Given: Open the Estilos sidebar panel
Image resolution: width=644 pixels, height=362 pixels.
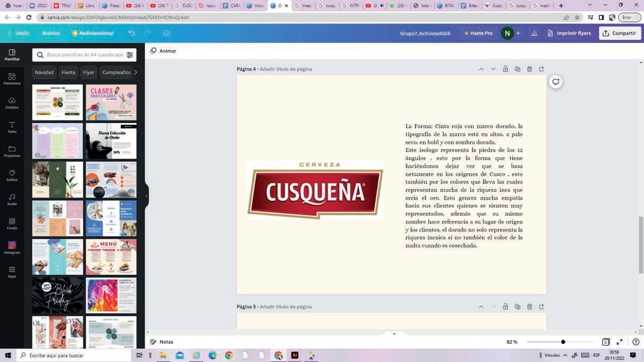Looking at the screenshot, I should point(12,176).
